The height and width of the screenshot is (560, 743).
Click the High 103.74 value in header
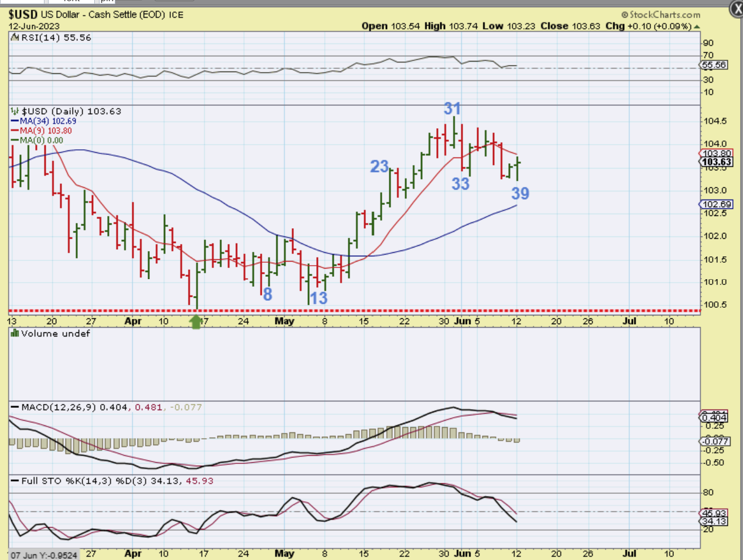pyautogui.click(x=451, y=26)
